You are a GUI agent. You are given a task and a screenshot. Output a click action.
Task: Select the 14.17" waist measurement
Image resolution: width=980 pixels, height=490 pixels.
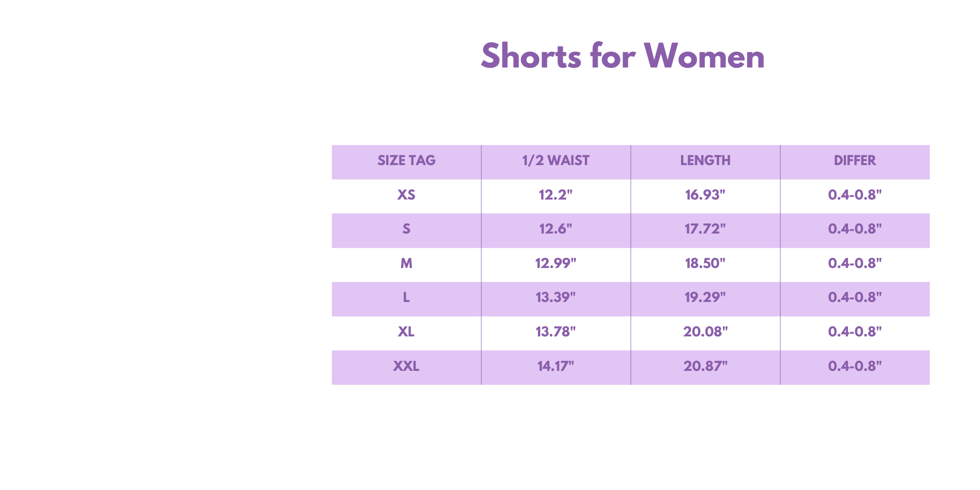click(556, 366)
